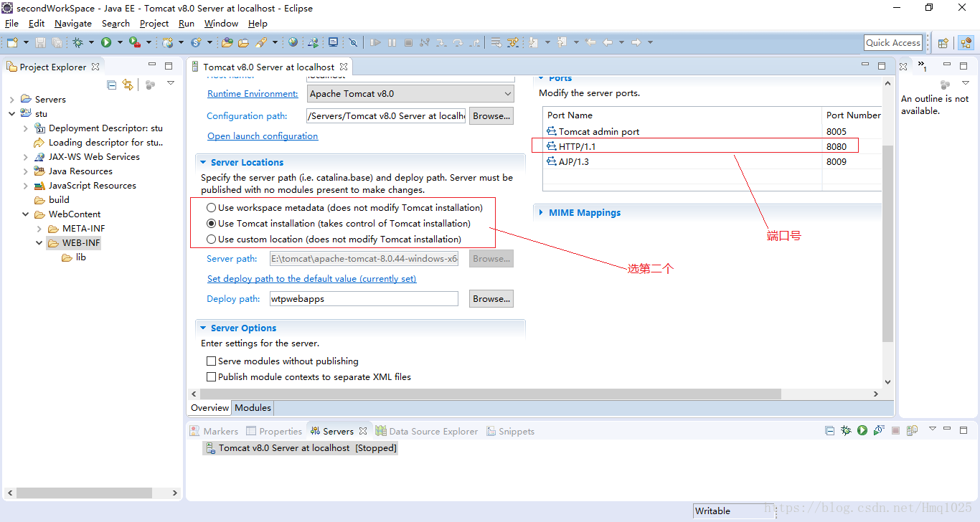Open the Window menu

point(221,24)
